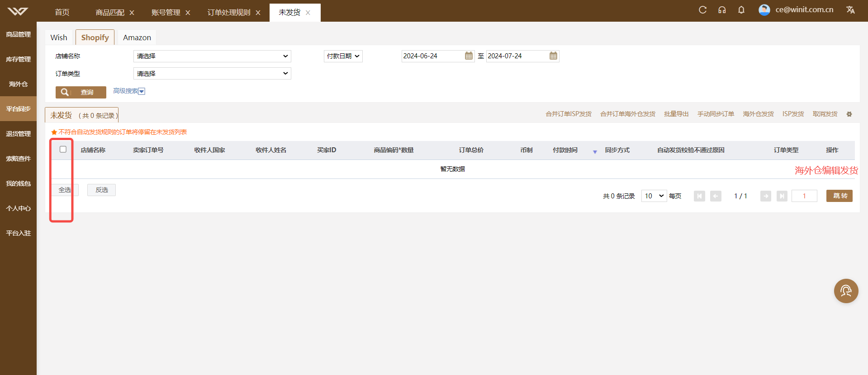
Task: Open column settings gear icon
Action: pos(849,114)
